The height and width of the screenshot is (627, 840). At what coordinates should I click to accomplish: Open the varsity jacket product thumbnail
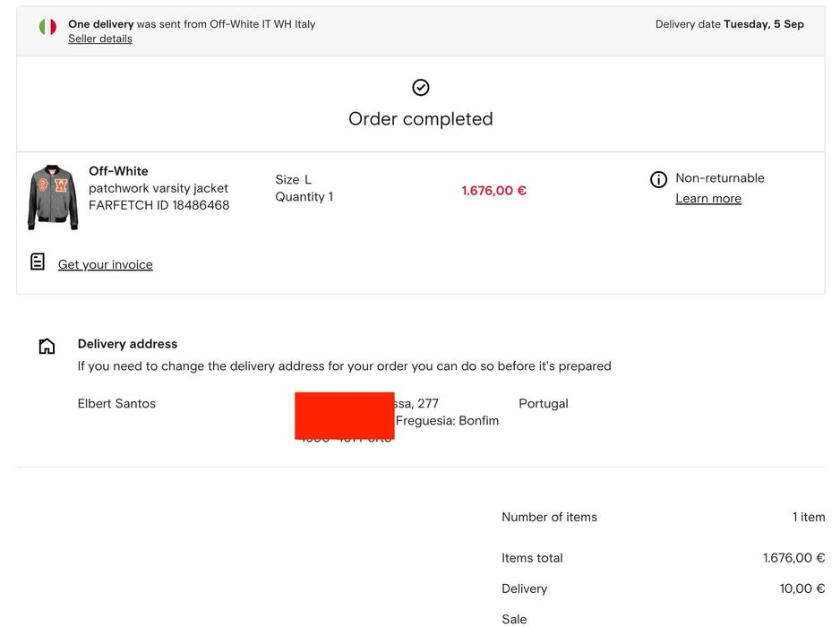click(54, 197)
